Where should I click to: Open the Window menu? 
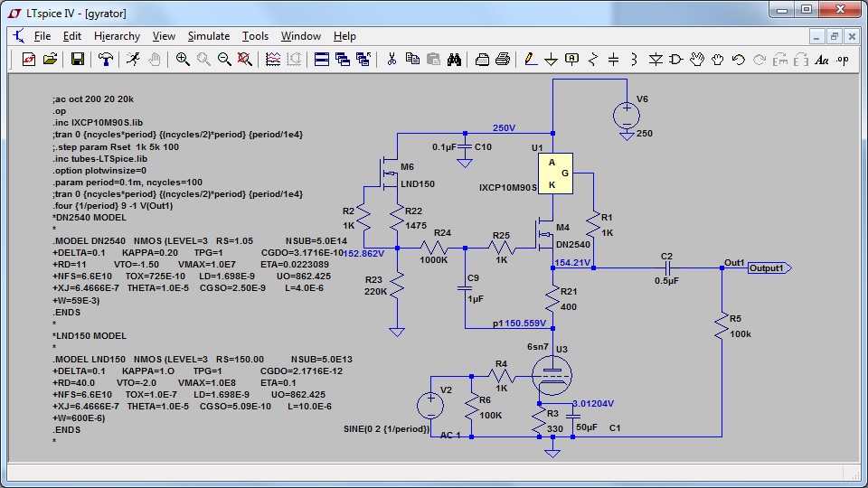pyautogui.click(x=300, y=36)
